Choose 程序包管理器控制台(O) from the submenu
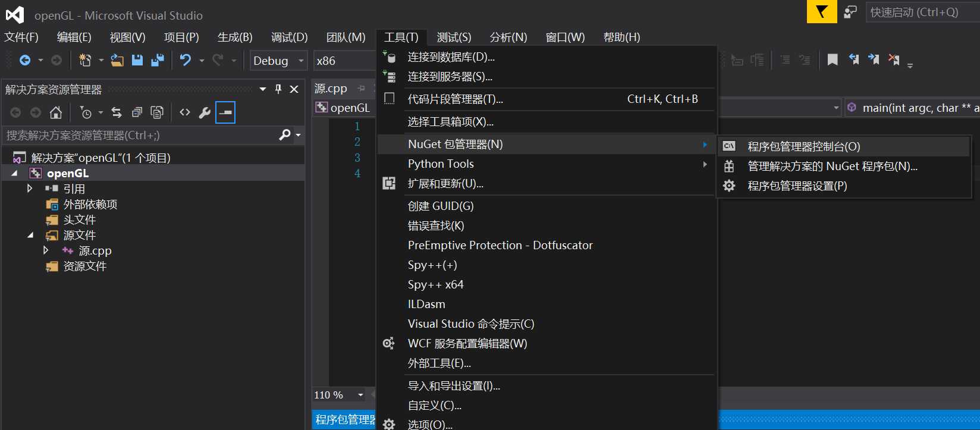 (x=844, y=146)
